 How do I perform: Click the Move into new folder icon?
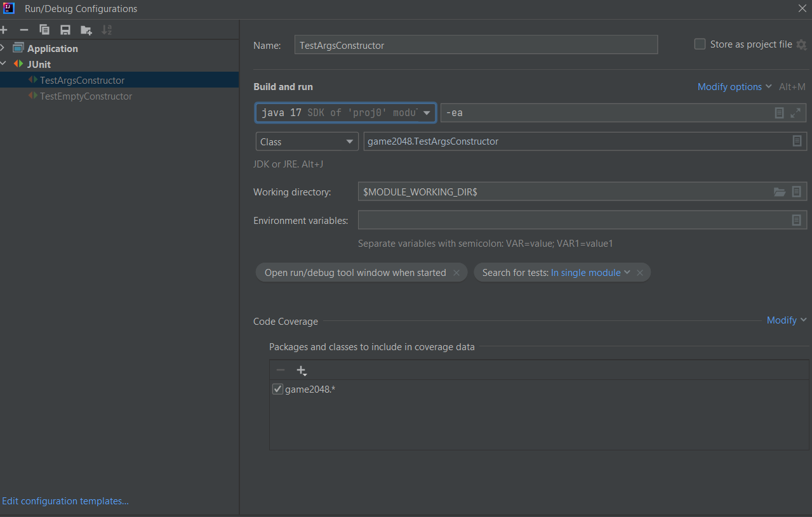click(x=86, y=30)
